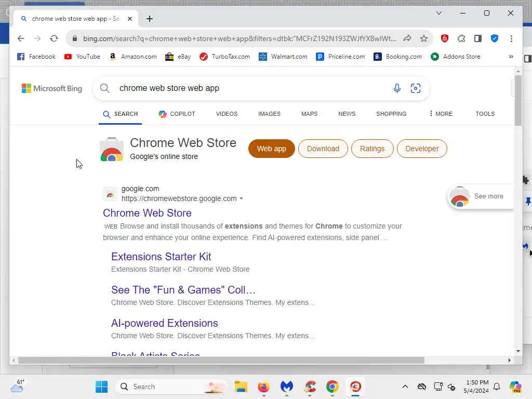The height and width of the screenshot is (399, 532).
Task: Select the SEARCH tab
Action: coord(121,114)
